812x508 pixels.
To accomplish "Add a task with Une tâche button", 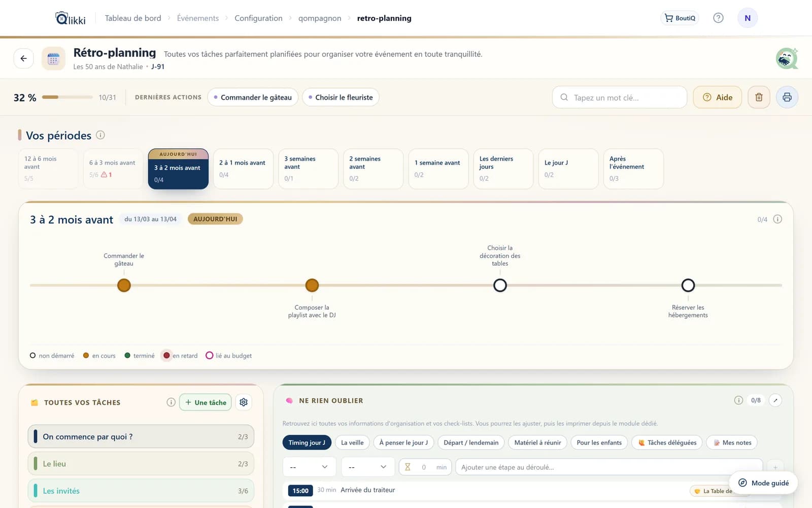I will pos(206,402).
